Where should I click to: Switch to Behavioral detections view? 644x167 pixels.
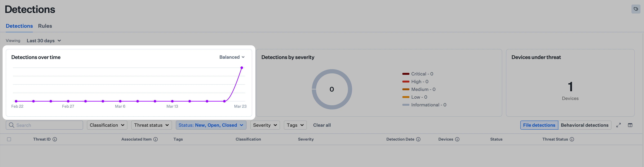point(585,125)
